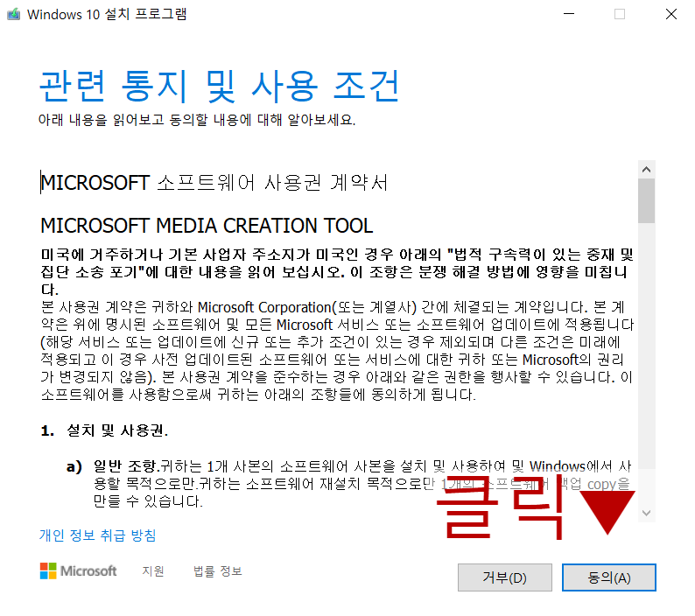The width and height of the screenshot is (695, 616).
Task: Click the '1. 설치 및 사용권.' section heading
Action: pyautogui.click(x=105, y=430)
